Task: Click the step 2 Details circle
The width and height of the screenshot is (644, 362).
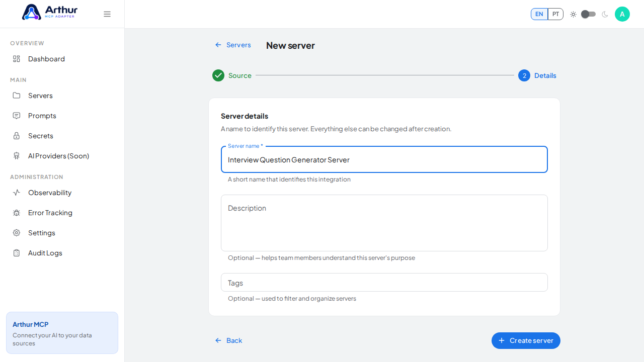Action: point(524,75)
